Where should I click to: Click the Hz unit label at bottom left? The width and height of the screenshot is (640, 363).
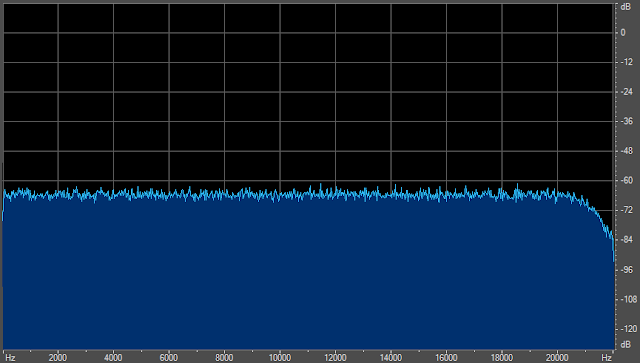(x=11, y=358)
